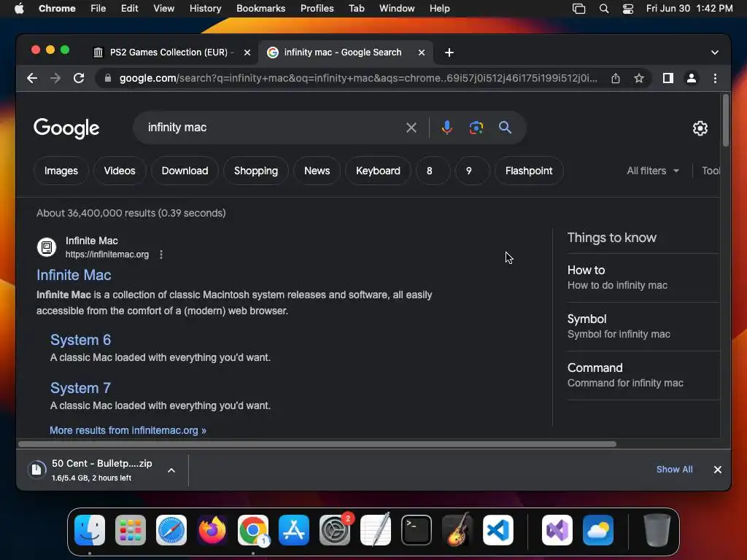The width and height of the screenshot is (747, 560).
Task: Open the Chrome File menu
Action: coord(98,9)
